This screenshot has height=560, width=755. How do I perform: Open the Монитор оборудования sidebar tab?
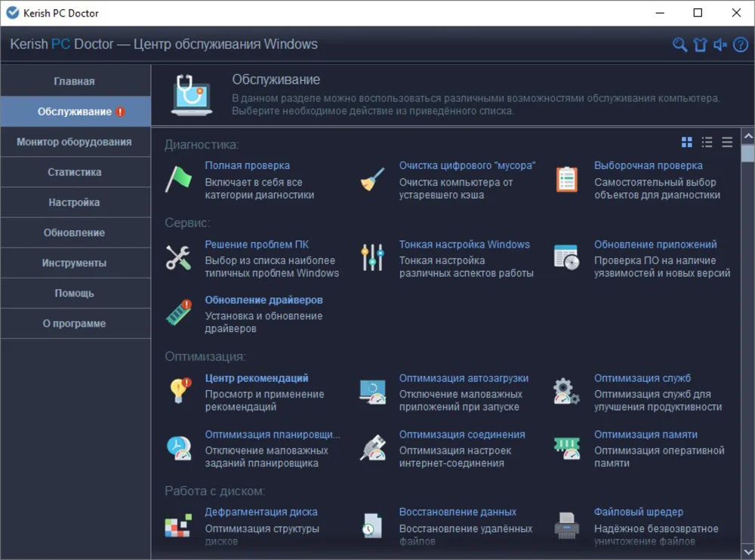coord(75,142)
